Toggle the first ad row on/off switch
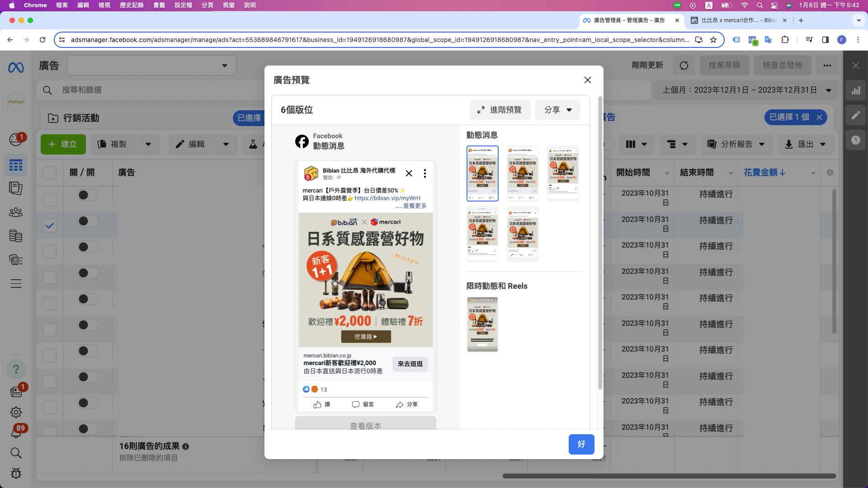 [88, 195]
